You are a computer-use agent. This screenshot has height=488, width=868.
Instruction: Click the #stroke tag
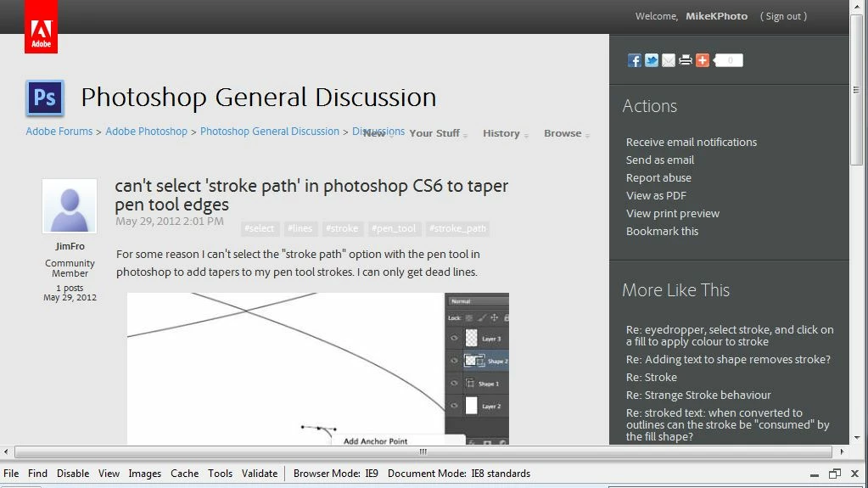[342, 229]
